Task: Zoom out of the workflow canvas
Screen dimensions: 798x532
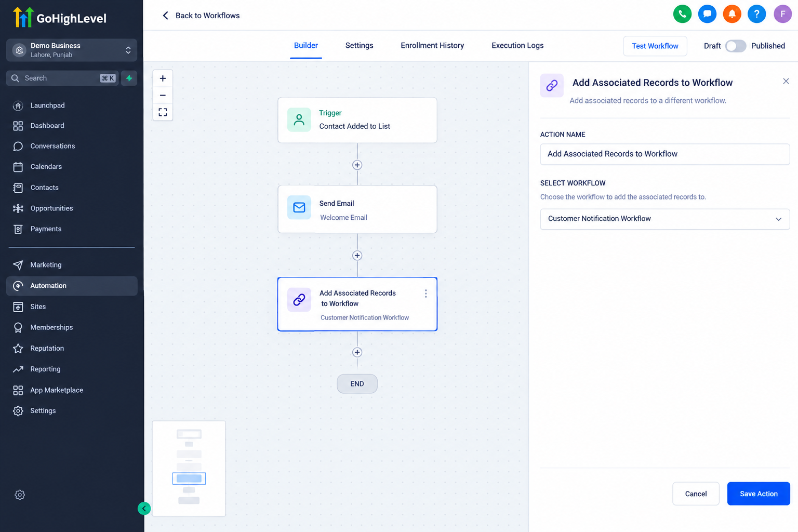Action: tap(163, 95)
